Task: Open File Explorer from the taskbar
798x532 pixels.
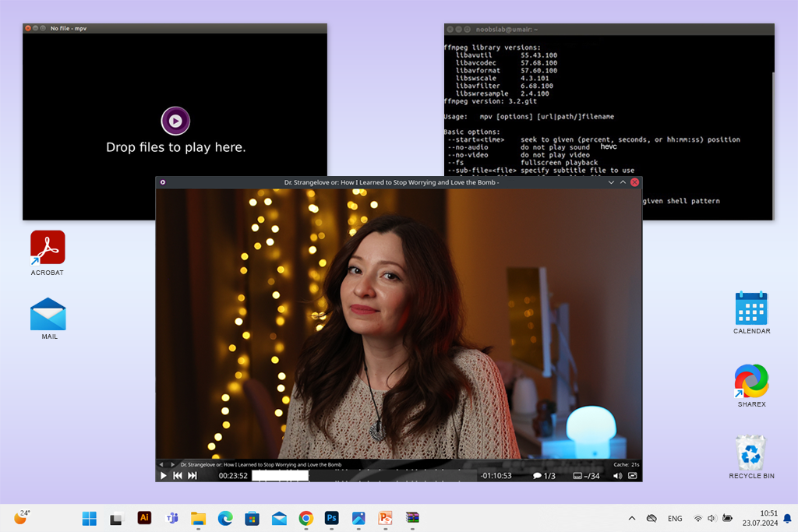Action: [199, 518]
